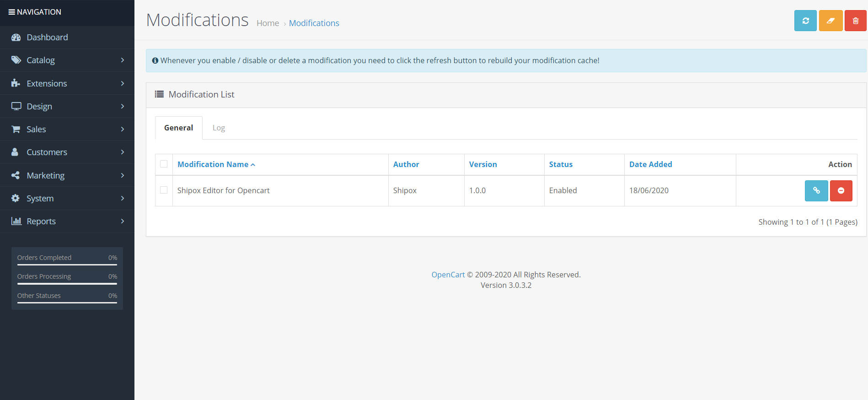Open Dashboard from the sidebar
The width and height of the screenshot is (868, 400).
pos(67,38)
